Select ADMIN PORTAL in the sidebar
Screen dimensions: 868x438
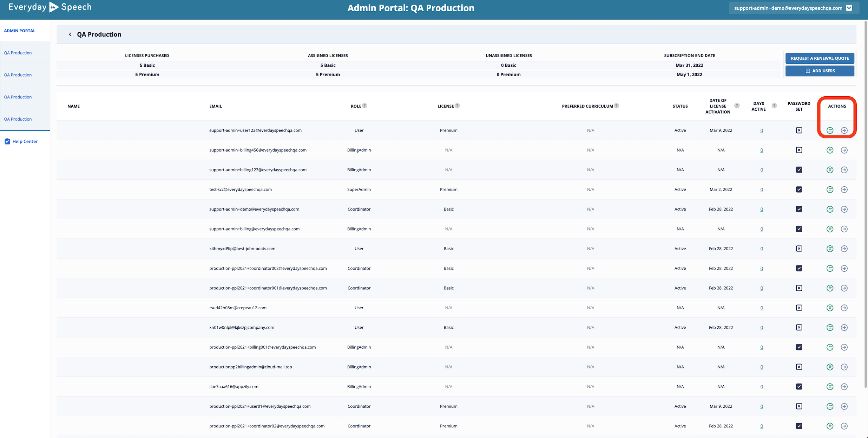click(x=20, y=31)
